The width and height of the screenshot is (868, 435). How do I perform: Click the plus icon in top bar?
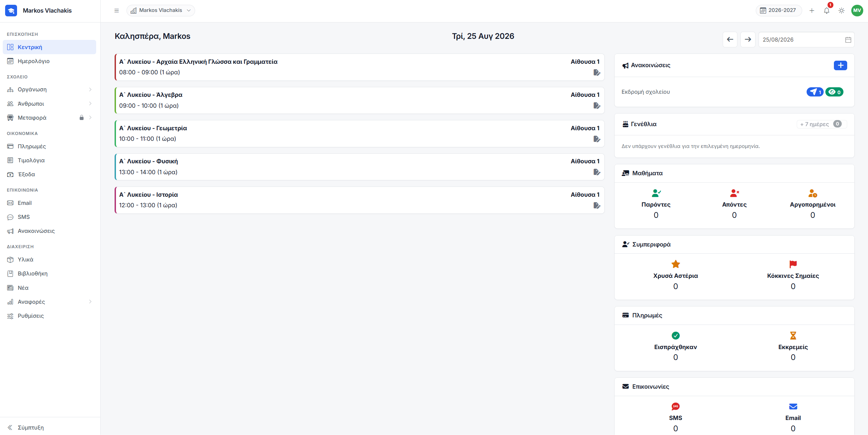pyautogui.click(x=812, y=11)
